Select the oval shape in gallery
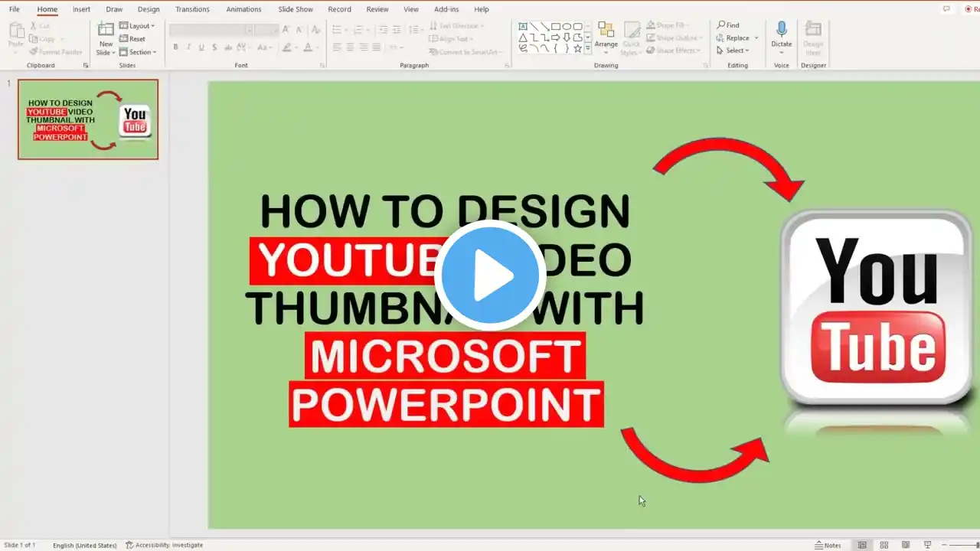This screenshot has height=551, width=980. click(567, 26)
